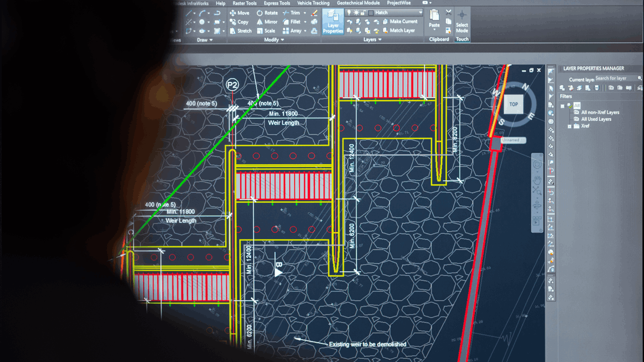
Task: Toggle the layer freeze sun icon
Action: (356, 13)
